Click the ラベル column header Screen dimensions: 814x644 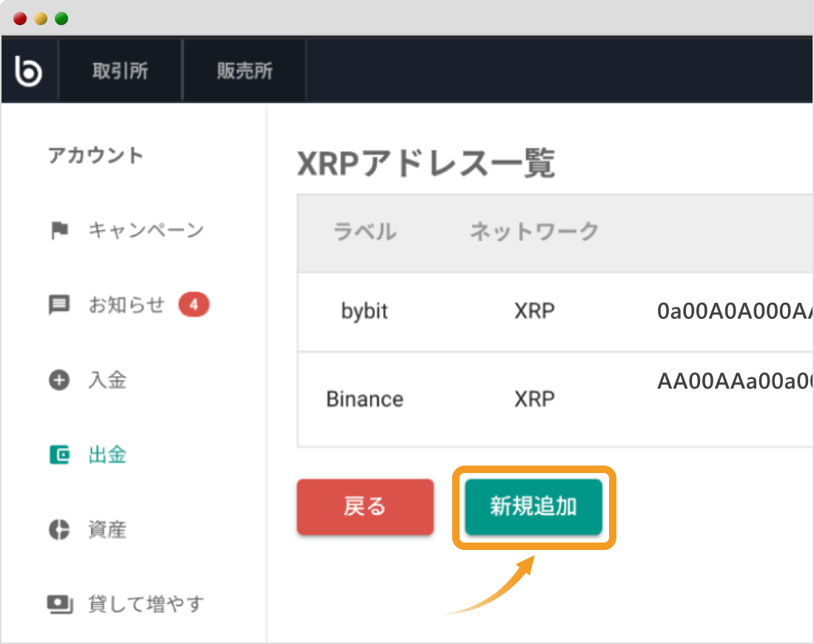coord(364,232)
